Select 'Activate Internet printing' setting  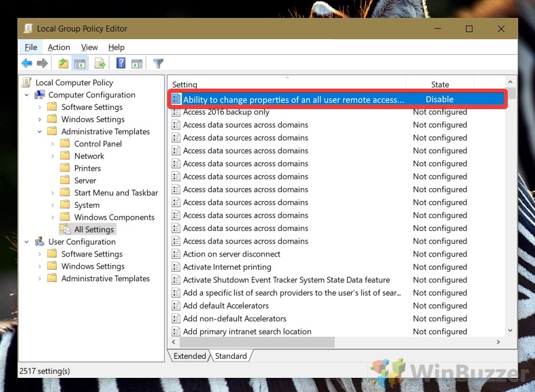(x=227, y=267)
